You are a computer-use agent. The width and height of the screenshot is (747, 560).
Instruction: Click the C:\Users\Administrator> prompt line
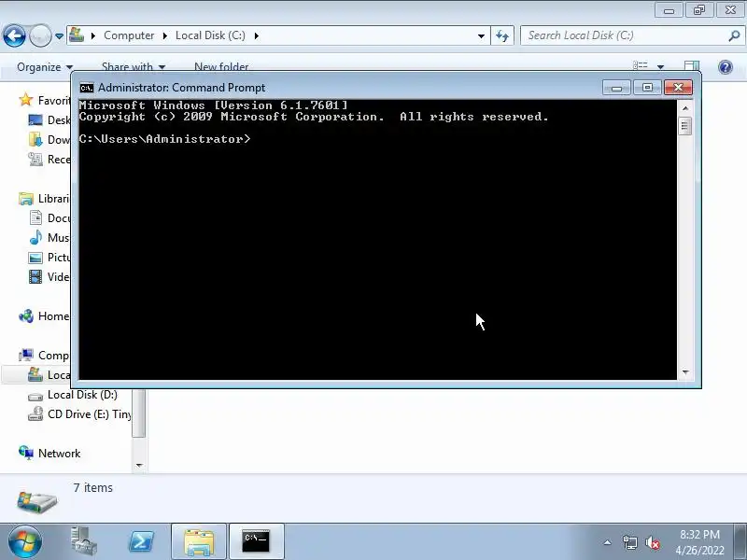point(164,139)
